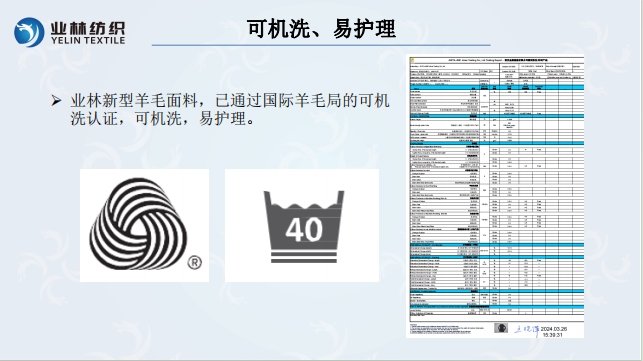Click the dark seal stamp on the report
643x361 pixels.
pyautogui.click(x=501, y=328)
